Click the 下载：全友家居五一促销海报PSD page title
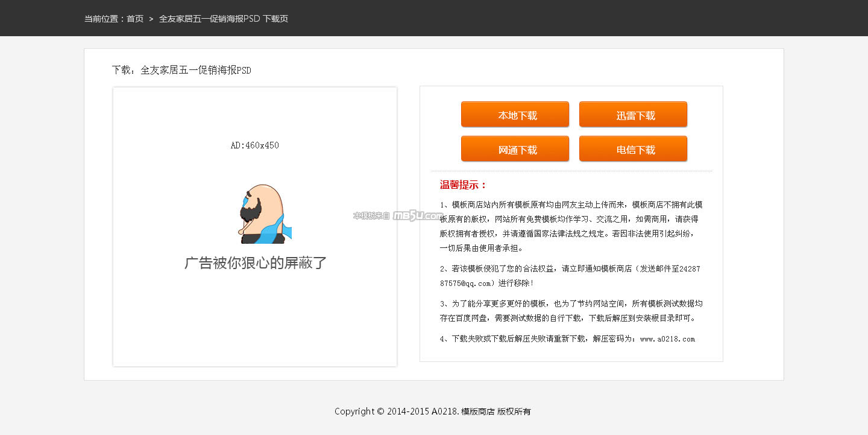Screen dimensions: 868x435 pos(181,71)
